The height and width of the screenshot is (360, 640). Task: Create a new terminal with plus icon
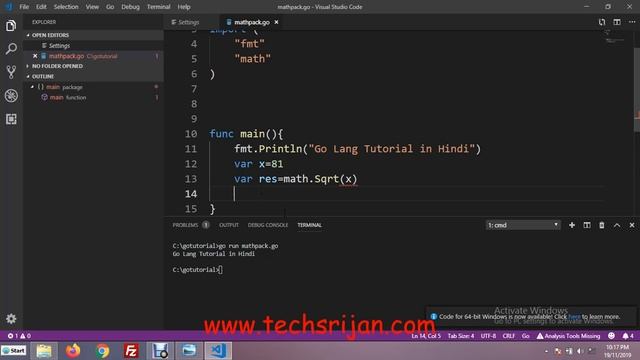(x=572, y=225)
